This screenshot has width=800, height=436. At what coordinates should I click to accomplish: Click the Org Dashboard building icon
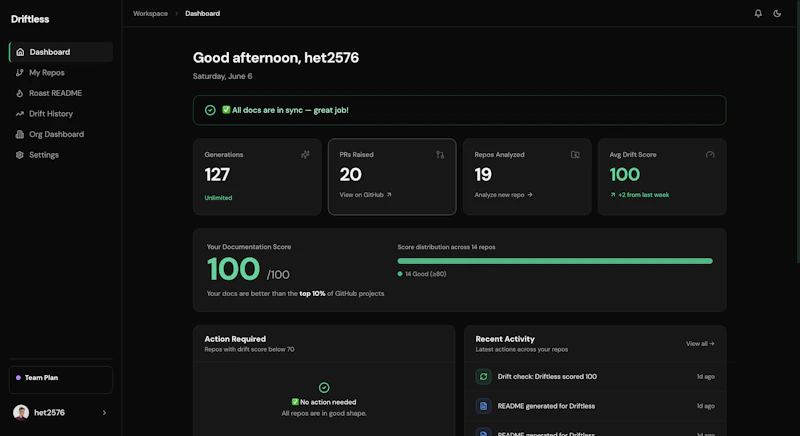[19, 134]
